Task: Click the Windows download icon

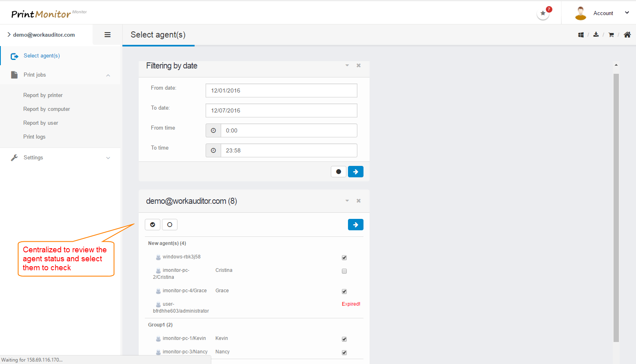Action: pos(581,35)
